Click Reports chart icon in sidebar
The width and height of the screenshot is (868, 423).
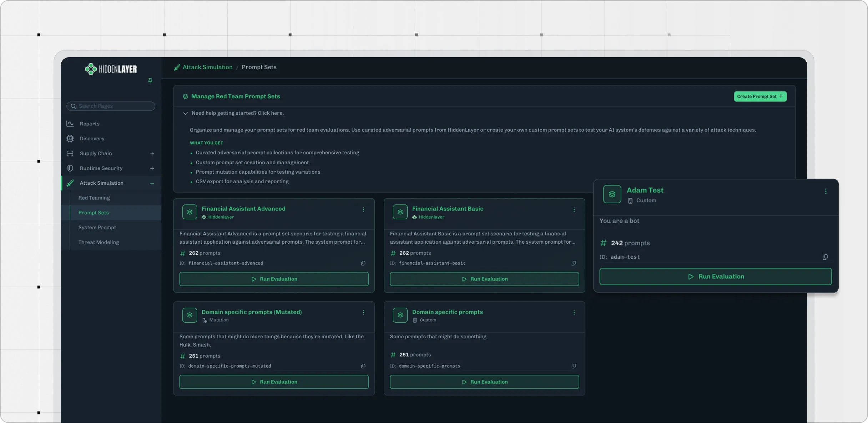coord(70,124)
